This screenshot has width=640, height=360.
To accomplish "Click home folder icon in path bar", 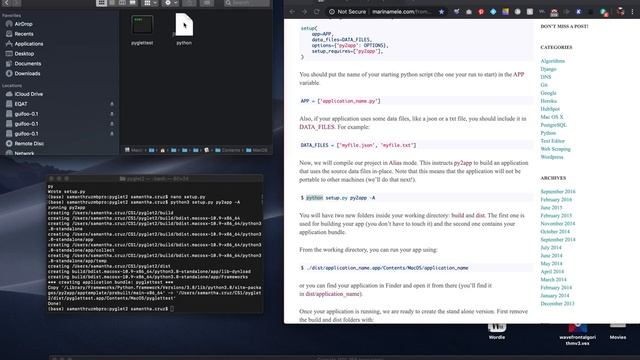I will click(162, 150).
